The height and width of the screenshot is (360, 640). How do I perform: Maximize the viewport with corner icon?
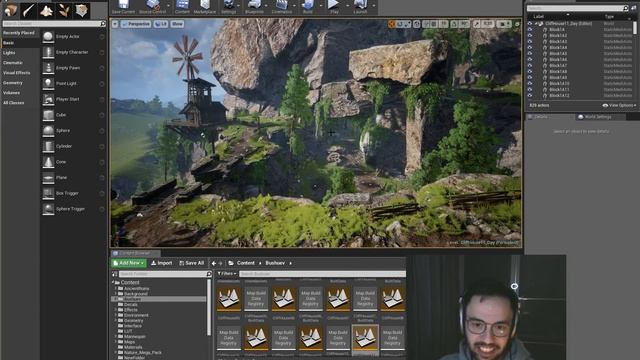(x=517, y=24)
